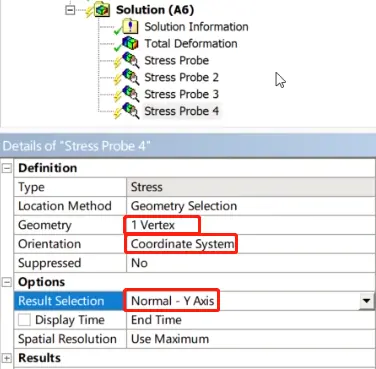Click the Location Method Geometry Selection field
Image resolution: width=376 pixels, height=369 pixels.
click(x=251, y=206)
